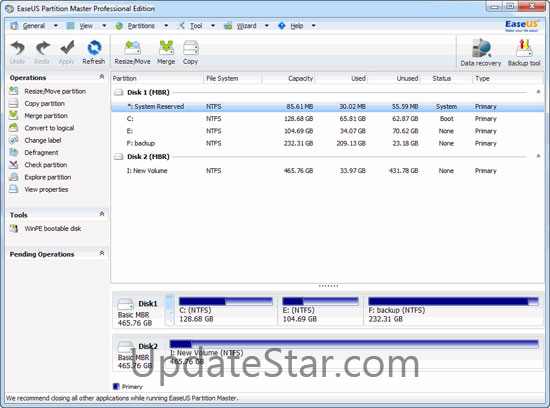Click the WinPE bootable disk icon
Screen dimensions: 550x408
(14, 228)
